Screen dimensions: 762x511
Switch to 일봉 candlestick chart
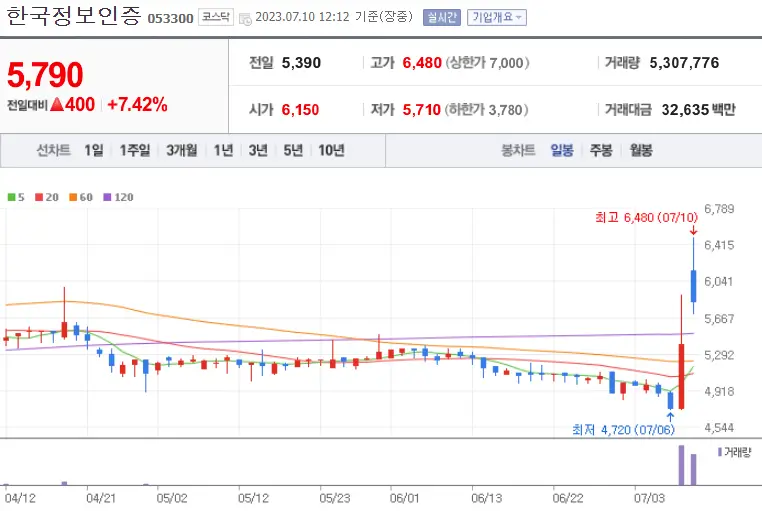click(x=562, y=151)
